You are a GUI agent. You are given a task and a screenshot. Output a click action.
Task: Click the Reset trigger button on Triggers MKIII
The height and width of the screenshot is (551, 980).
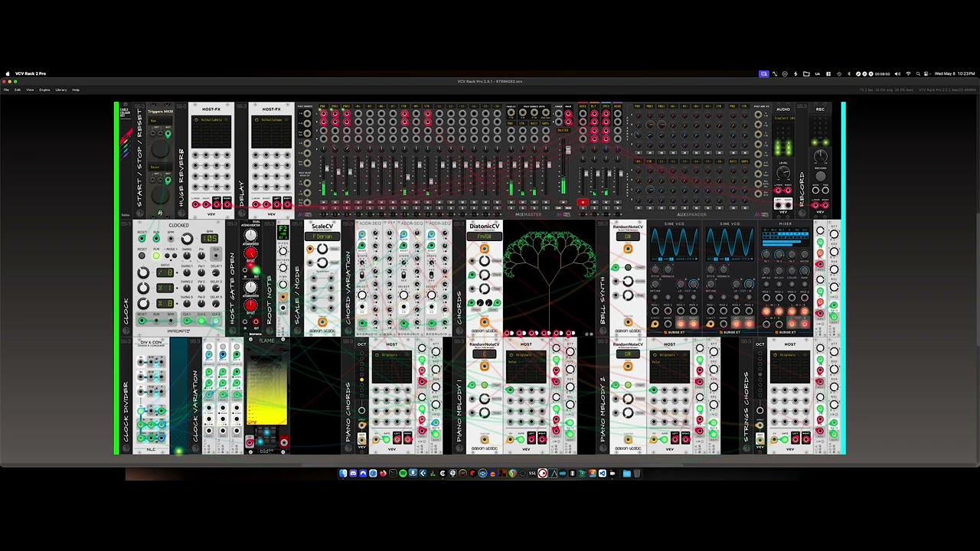click(x=160, y=194)
